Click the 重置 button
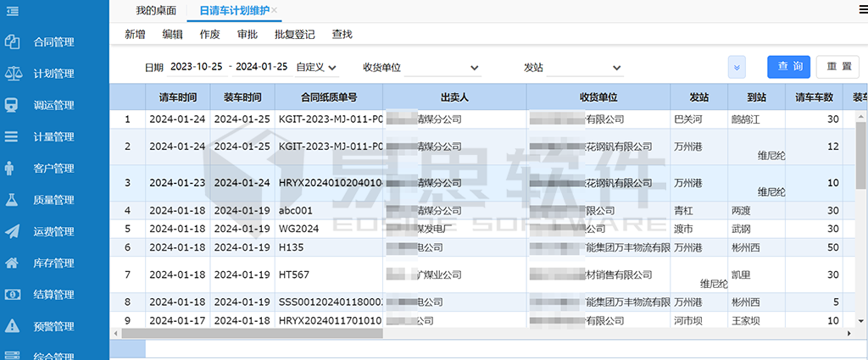This screenshot has width=868, height=360. 838,67
